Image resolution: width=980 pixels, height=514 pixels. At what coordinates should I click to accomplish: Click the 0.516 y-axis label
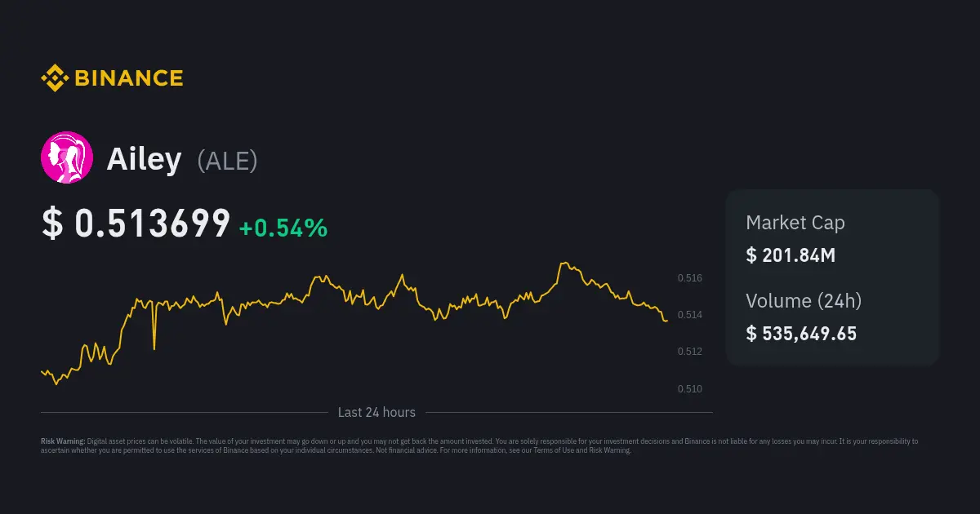click(689, 278)
